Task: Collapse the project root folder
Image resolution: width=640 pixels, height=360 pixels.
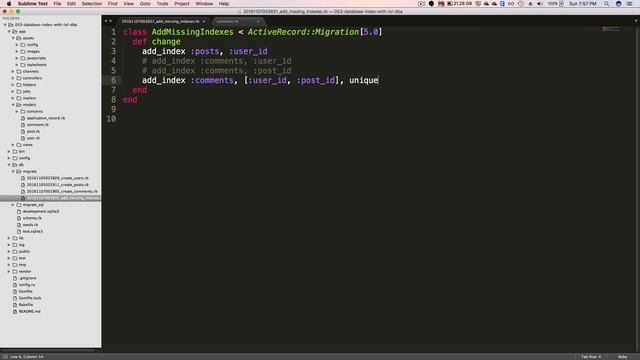Action: pyautogui.click(x=5, y=24)
